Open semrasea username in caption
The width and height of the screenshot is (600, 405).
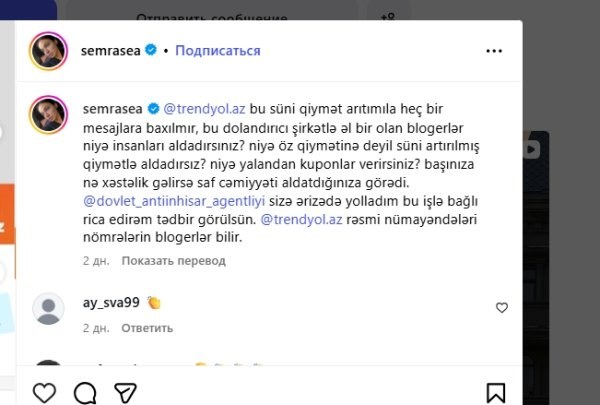112,109
